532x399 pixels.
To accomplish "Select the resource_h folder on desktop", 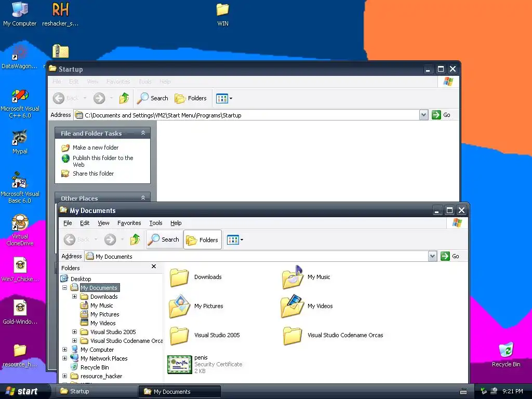I will pyautogui.click(x=20, y=355).
